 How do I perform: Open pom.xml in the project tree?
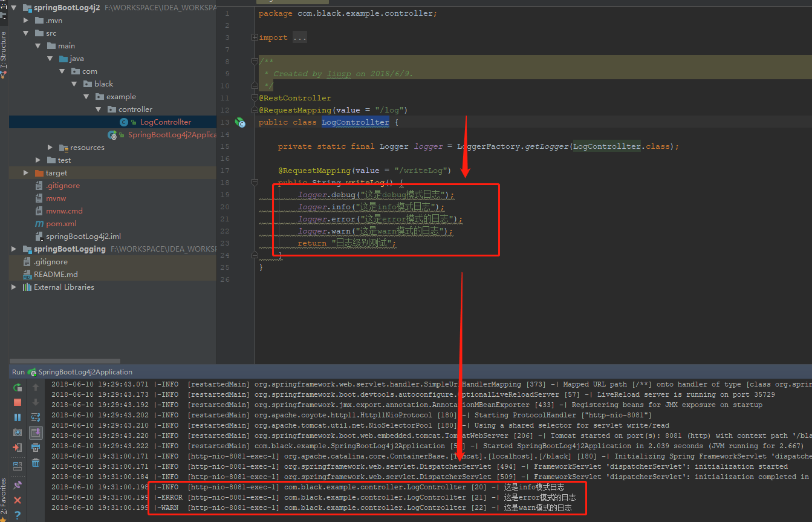pyautogui.click(x=61, y=224)
